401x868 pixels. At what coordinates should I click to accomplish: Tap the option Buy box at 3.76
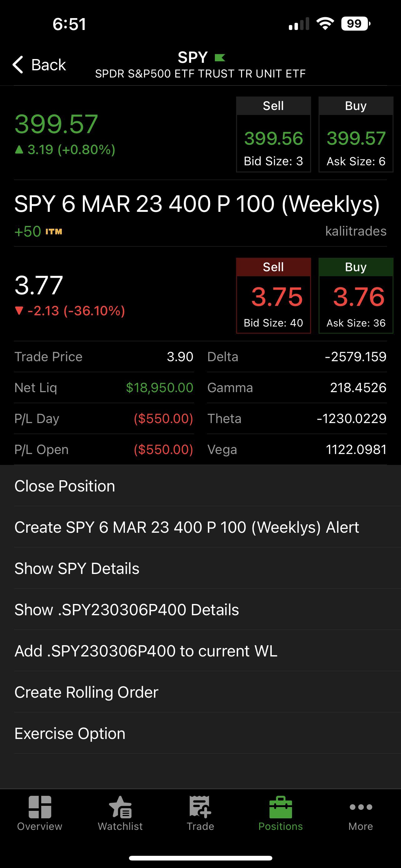point(356,296)
